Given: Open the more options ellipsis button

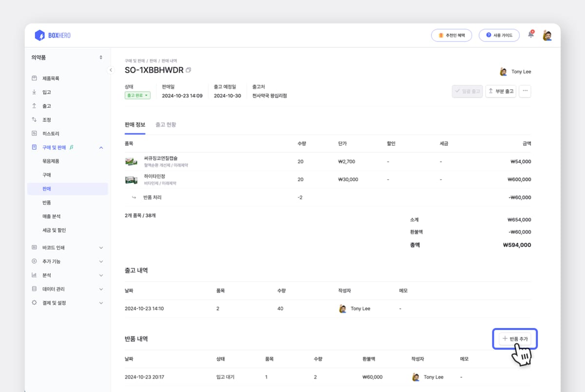Looking at the screenshot, I should (525, 91).
